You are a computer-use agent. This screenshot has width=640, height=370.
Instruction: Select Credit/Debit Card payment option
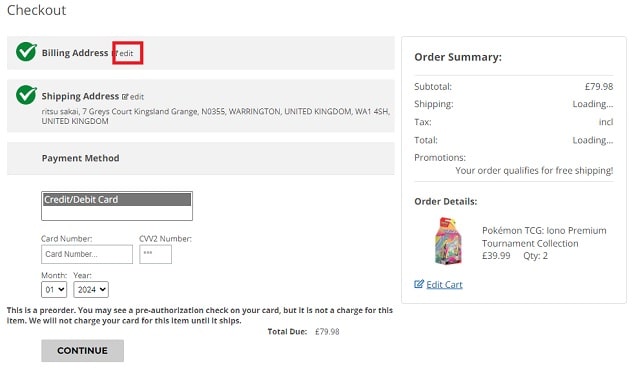(117, 199)
